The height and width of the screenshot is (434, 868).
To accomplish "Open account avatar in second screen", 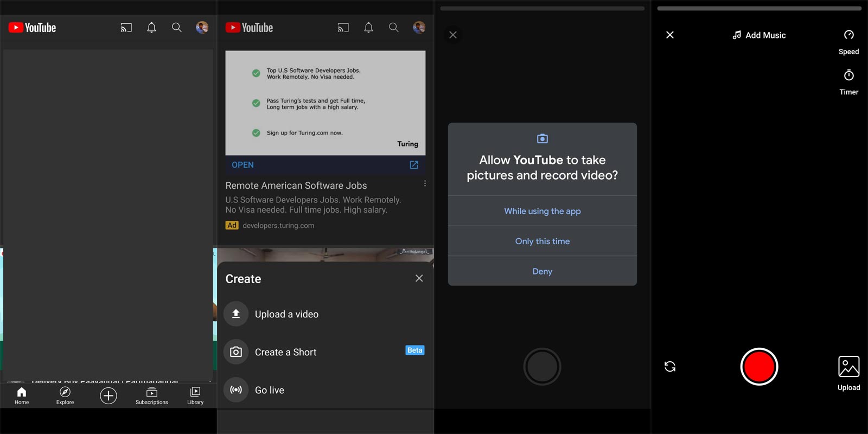I will (x=419, y=28).
